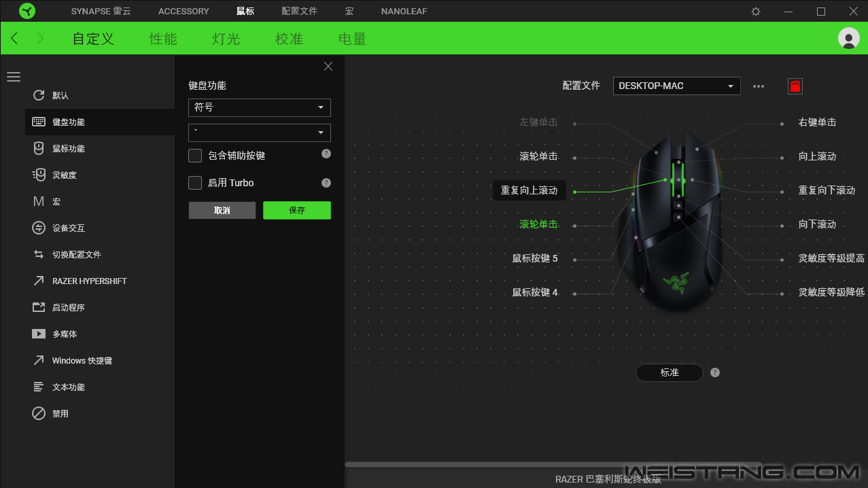The height and width of the screenshot is (488, 868).
Task: Click the user account avatar
Action: click(x=848, y=38)
